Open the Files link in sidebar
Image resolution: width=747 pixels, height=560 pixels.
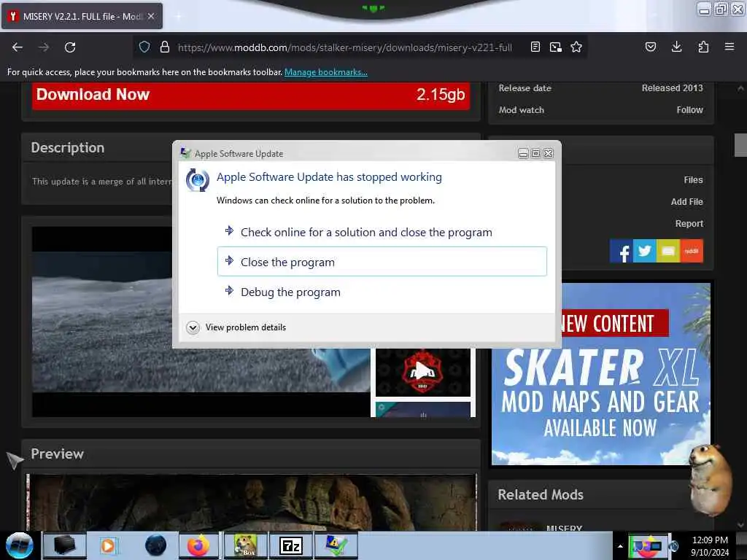pyautogui.click(x=693, y=180)
